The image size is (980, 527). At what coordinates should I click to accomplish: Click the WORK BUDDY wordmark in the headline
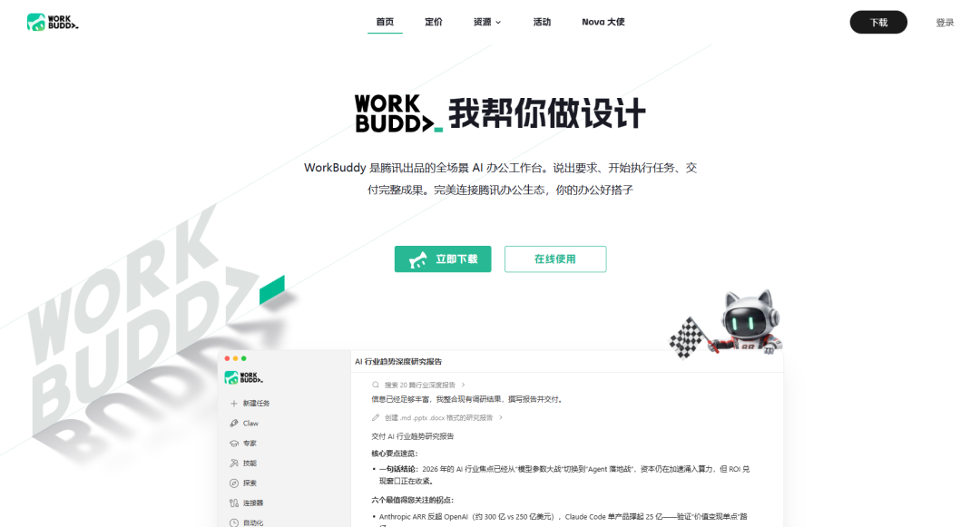click(398, 113)
